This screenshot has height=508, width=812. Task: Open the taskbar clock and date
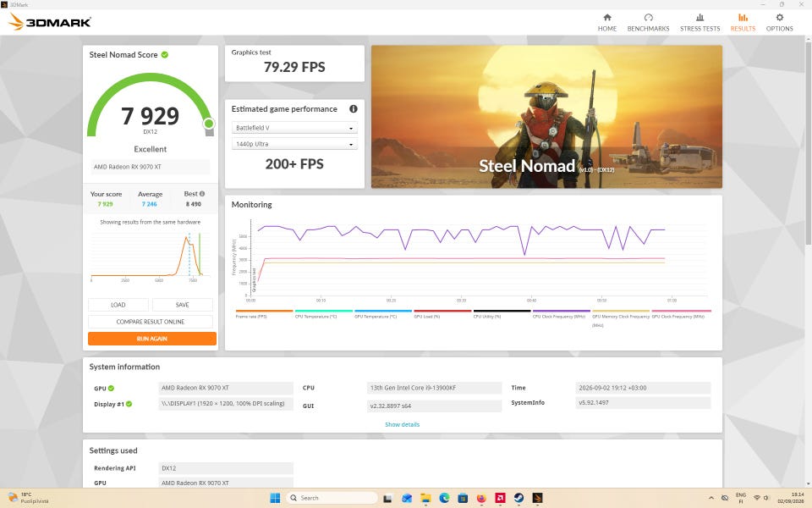791,498
